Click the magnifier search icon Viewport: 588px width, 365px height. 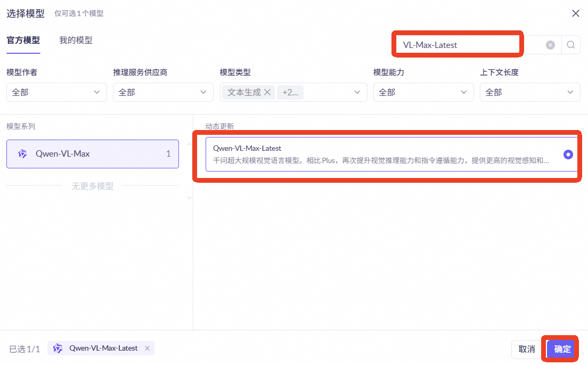[x=571, y=45]
